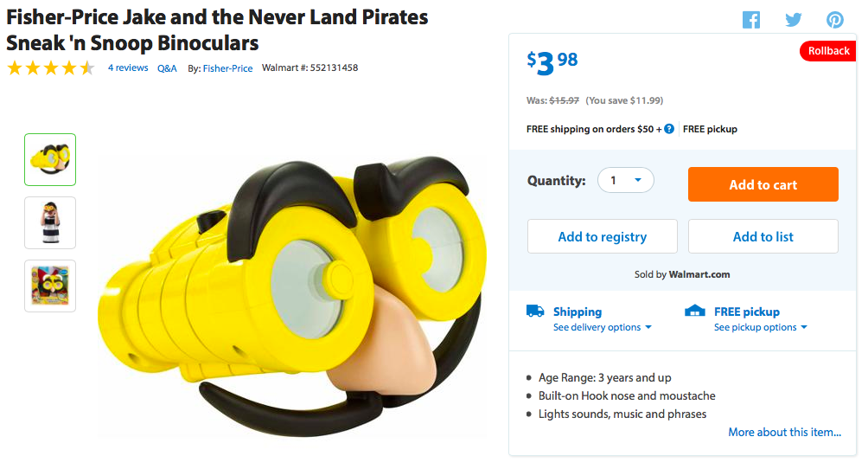Click the Twitter share icon
This screenshot has height=469, width=868.
click(x=793, y=20)
